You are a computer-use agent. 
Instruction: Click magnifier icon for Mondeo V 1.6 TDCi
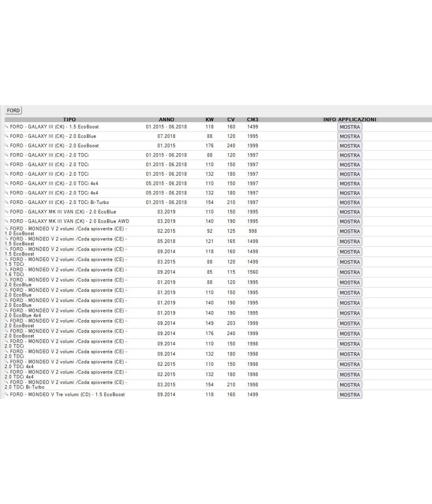pyautogui.click(x=6, y=270)
